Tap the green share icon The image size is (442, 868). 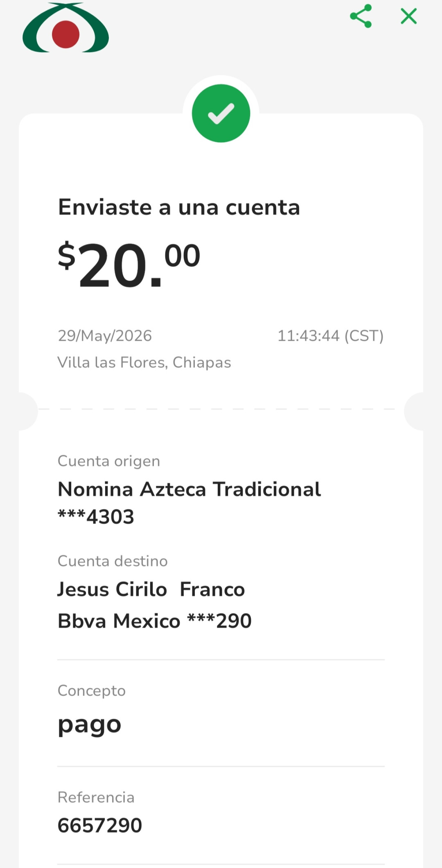pyautogui.click(x=361, y=16)
